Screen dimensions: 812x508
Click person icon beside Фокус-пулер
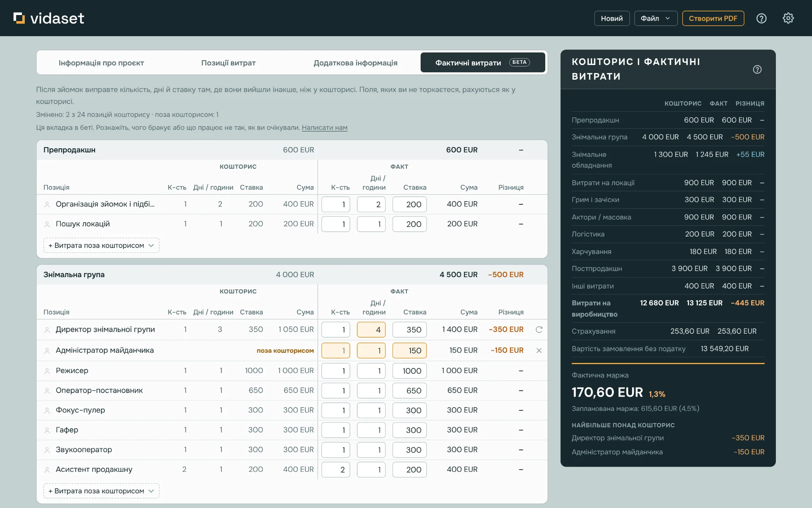47,410
